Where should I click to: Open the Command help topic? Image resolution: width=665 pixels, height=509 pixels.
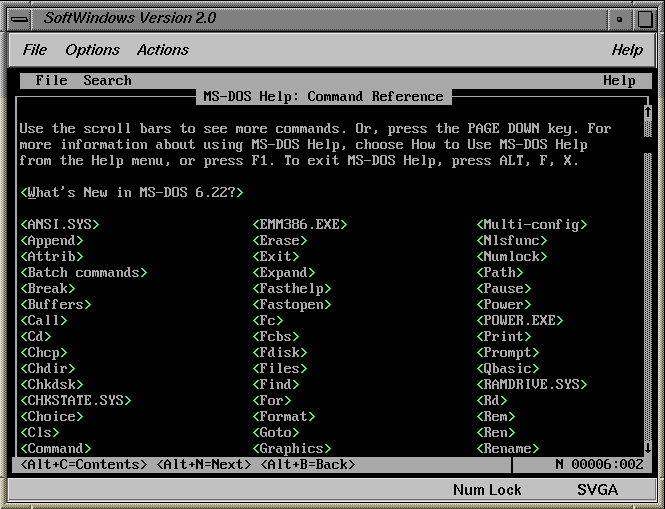coord(56,448)
